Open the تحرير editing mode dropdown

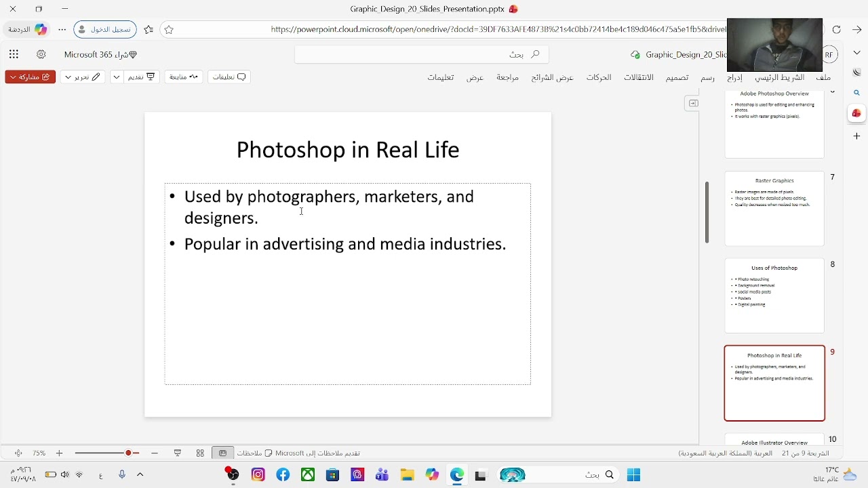(81, 77)
